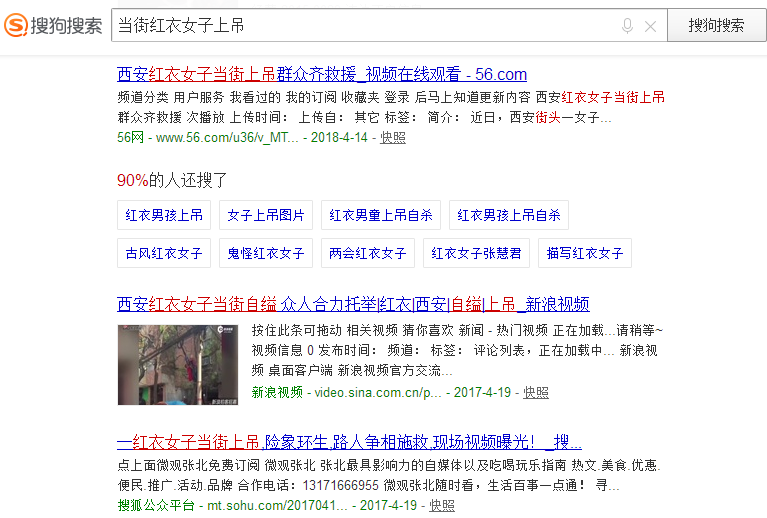Click the Sogou search logo

point(52,25)
